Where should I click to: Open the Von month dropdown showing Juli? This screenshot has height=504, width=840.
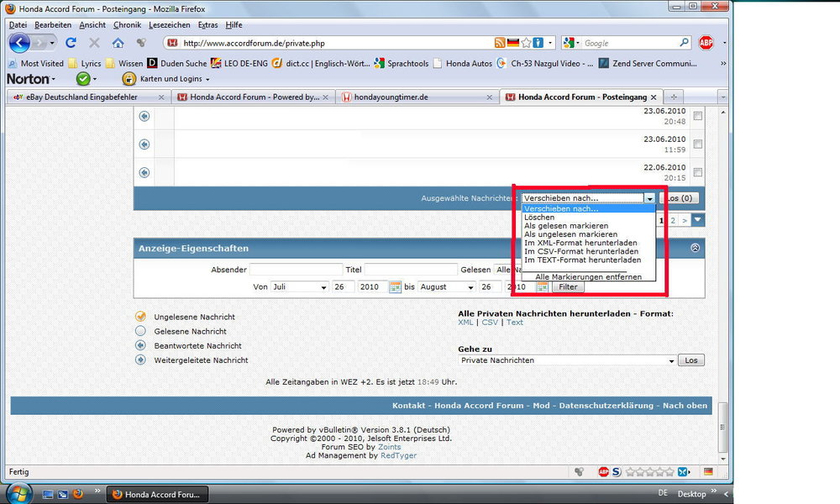(299, 286)
